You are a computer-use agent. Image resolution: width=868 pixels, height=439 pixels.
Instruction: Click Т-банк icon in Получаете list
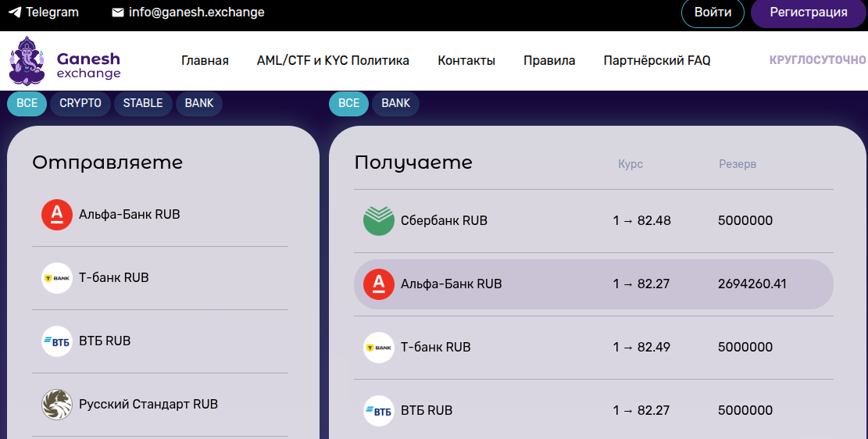[379, 347]
